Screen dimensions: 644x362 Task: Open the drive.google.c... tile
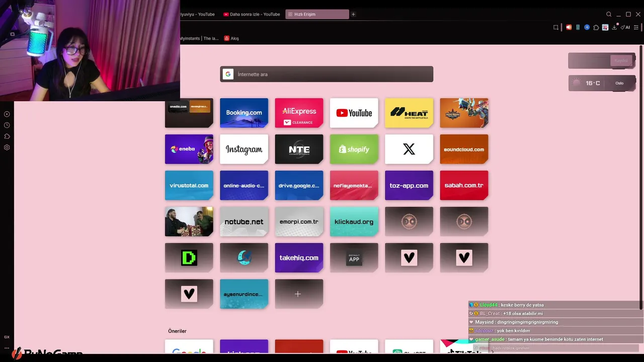click(x=299, y=185)
